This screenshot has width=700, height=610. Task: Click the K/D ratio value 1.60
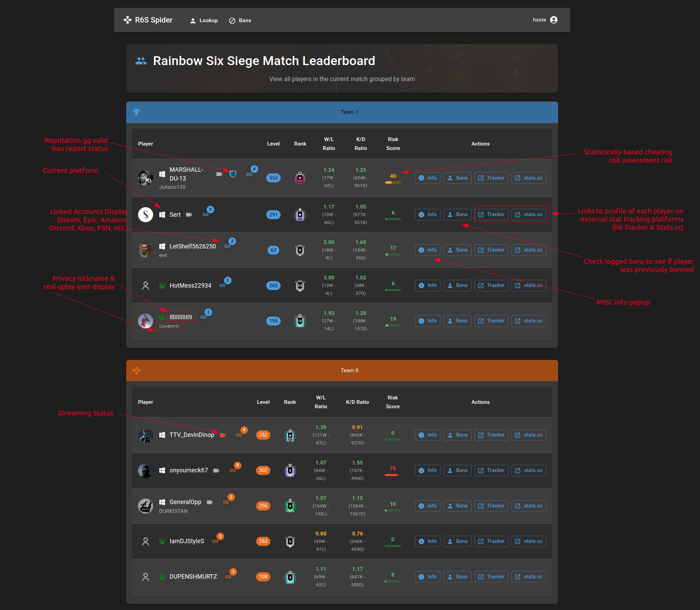coord(361,242)
